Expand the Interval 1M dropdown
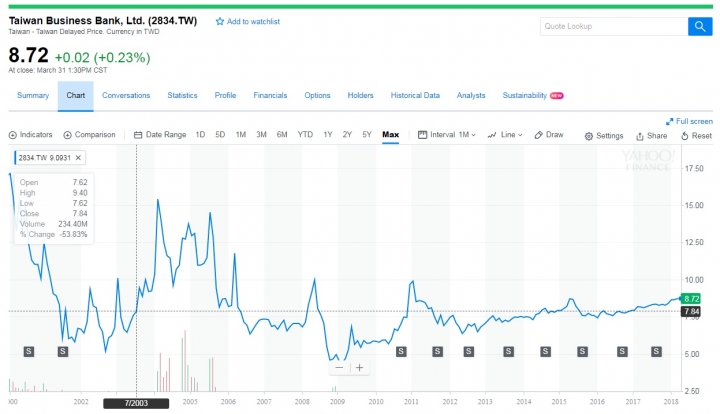This screenshot has height=414, width=720. tap(467, 134)
